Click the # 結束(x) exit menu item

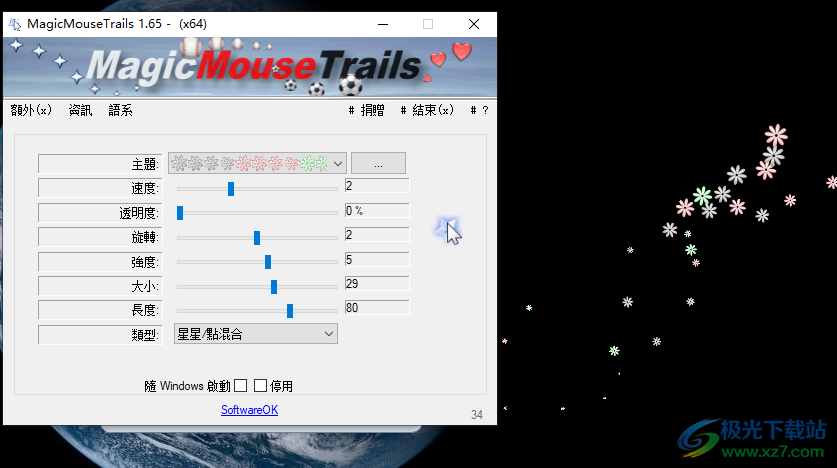[x=427, y=110]
